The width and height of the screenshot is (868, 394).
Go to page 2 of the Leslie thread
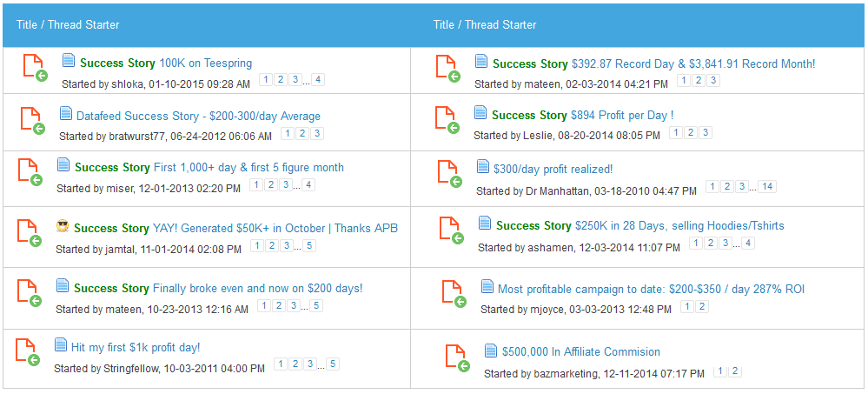tap(690, 132)
